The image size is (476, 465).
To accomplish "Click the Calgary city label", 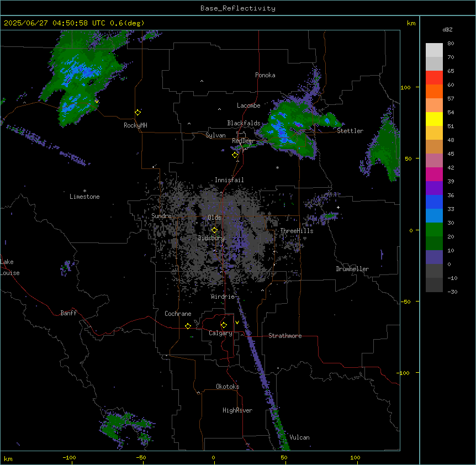I will [x=220, y=333].
